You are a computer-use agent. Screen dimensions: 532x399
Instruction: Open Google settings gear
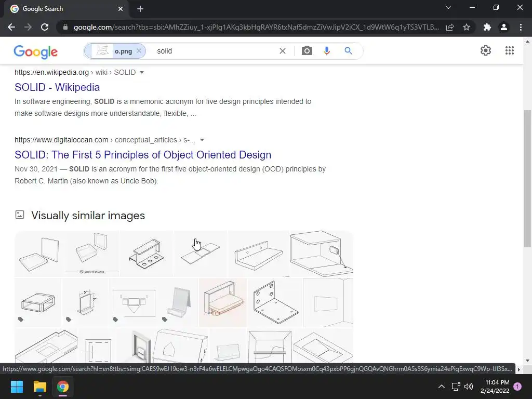(486, 50)
